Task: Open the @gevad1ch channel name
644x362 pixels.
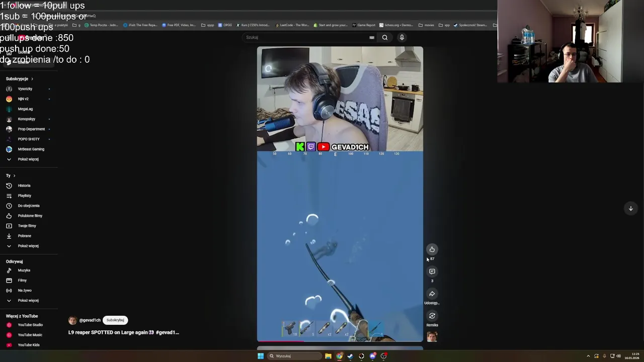Action: [x=90, y=320]
